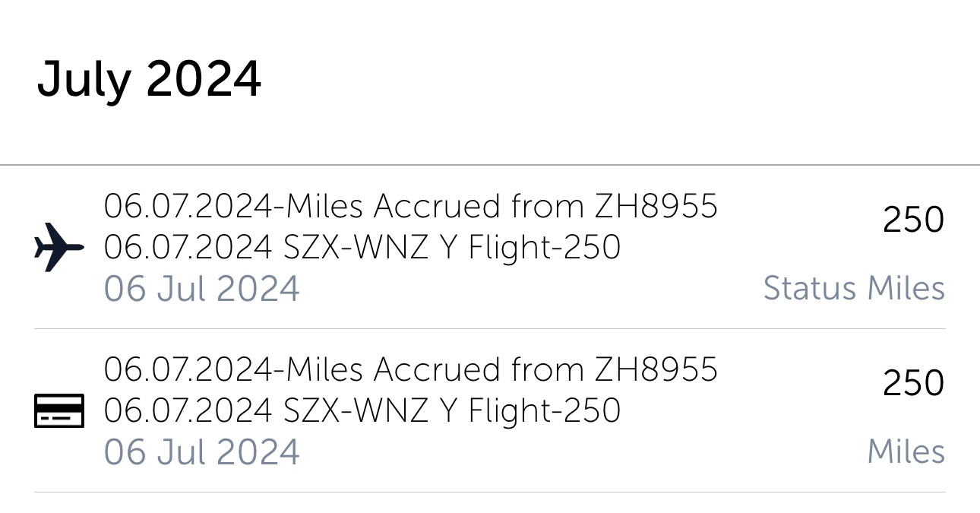The image size is (980, 513).
Task: Click the divider line under the July 2024 heading
Action: (x=490, y=165)
